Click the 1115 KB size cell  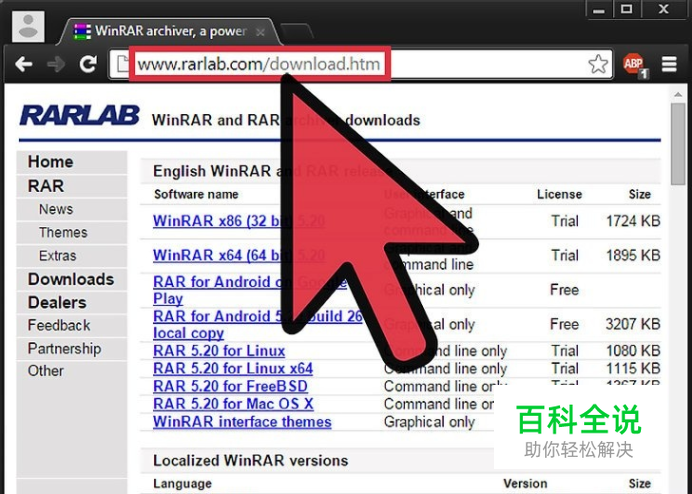[633, 369]
